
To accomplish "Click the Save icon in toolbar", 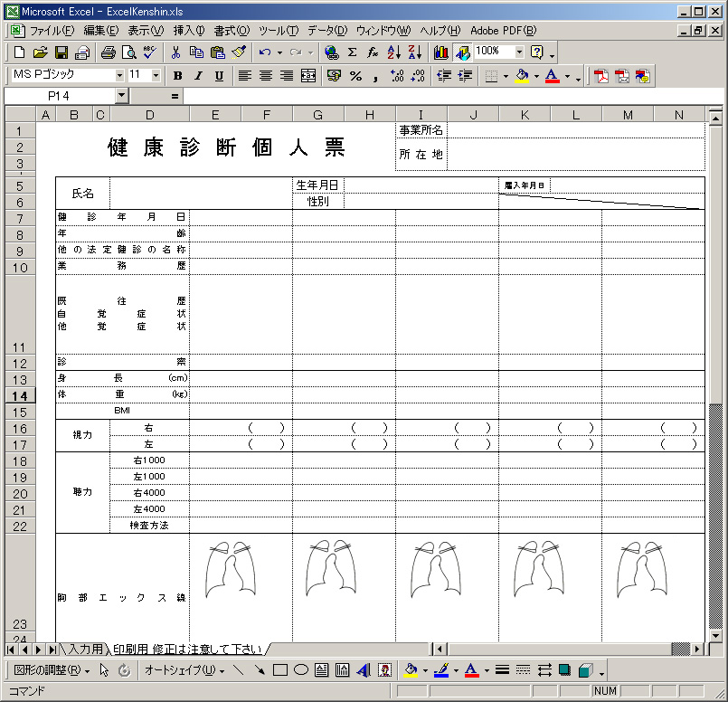I will (61, 52).
